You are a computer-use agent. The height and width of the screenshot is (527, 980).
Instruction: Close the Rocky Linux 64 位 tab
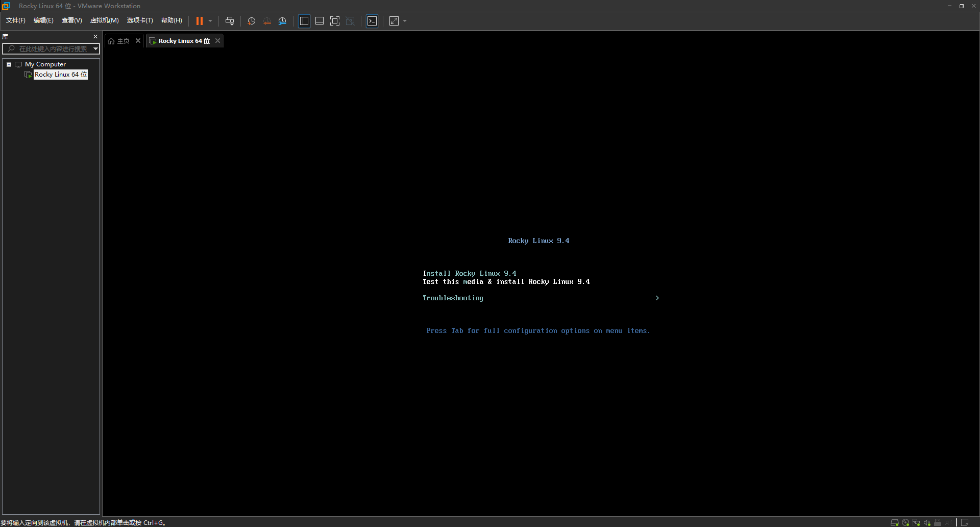pyautogui.click(x=217, y=41)
